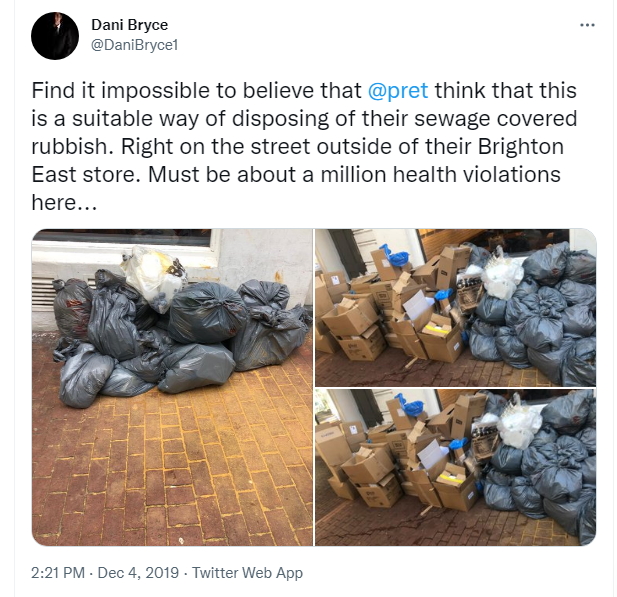This screenshot has width=617, height=597.
Task: Open the large left photo of bin bags
Action: 172,387
